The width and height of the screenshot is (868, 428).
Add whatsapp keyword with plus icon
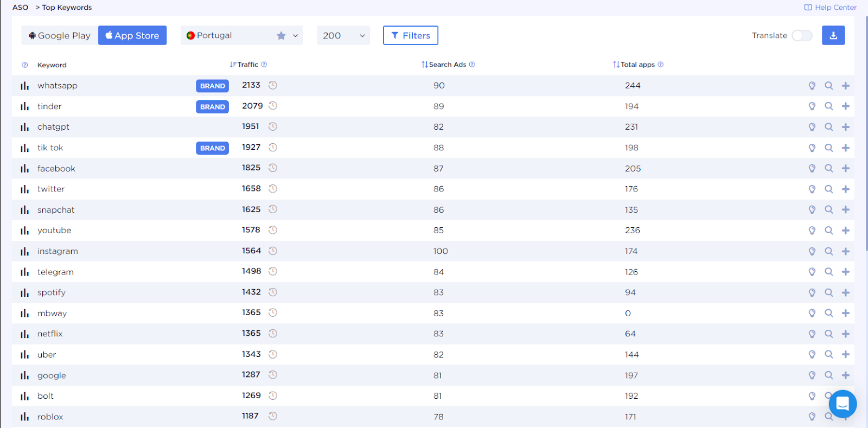click(846, 86)
